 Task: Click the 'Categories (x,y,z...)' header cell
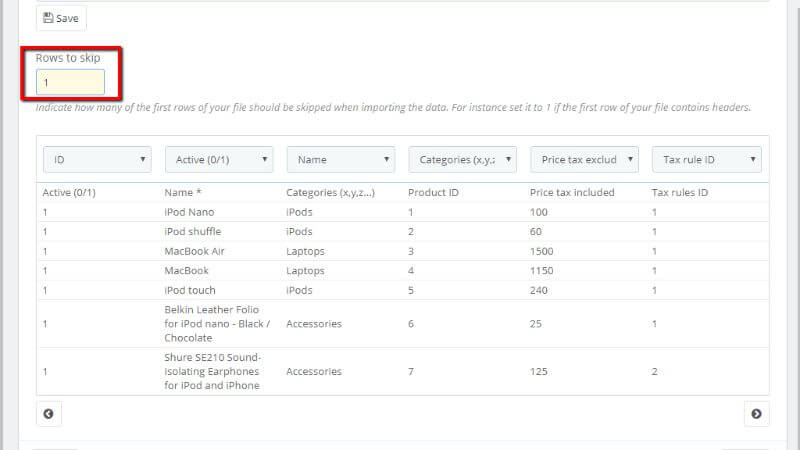(x=331, y=192)
